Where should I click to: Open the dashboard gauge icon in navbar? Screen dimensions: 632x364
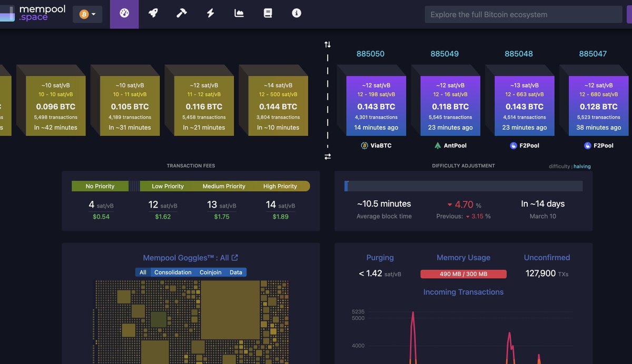pyautogui.click(x=124, y=14)
